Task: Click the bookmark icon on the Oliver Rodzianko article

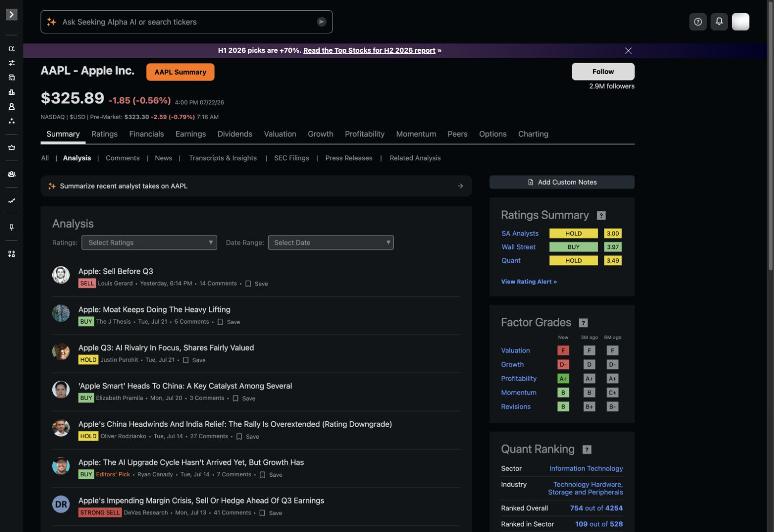Action: 239,437
